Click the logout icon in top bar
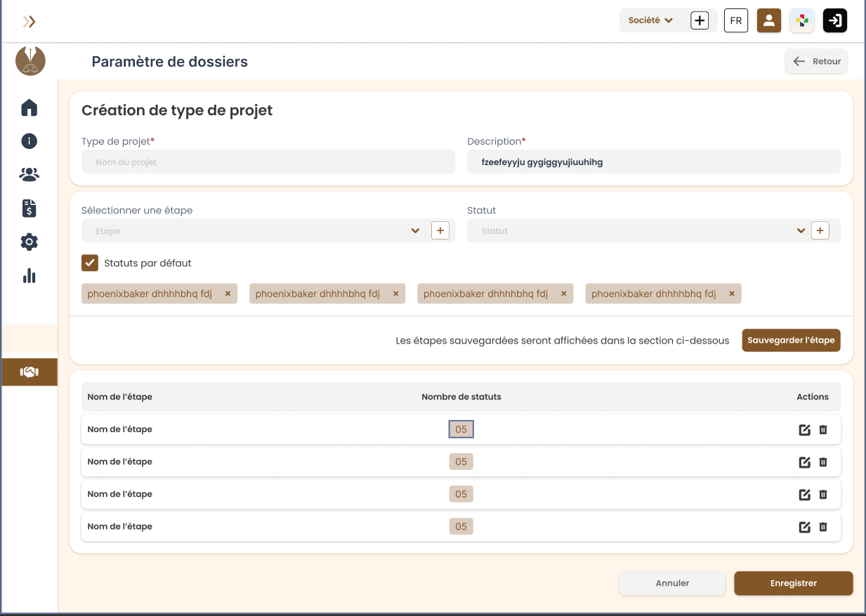 pos(835,20)
